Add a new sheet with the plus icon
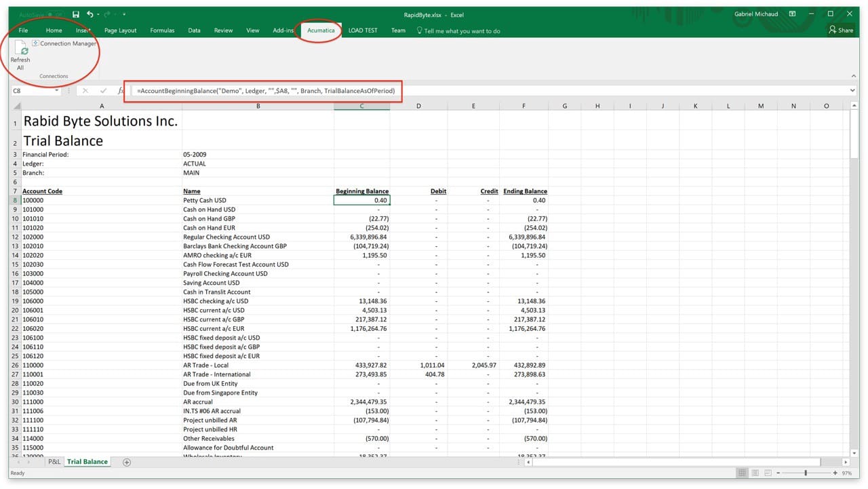 126,462
